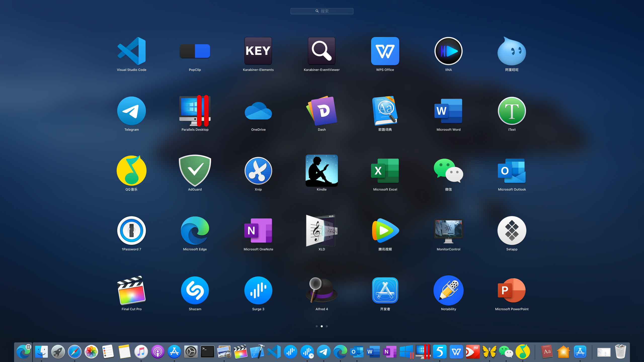Screen dimensions: 644x362
Task: Open Finder from the Dock
Action: coord(42,351)
